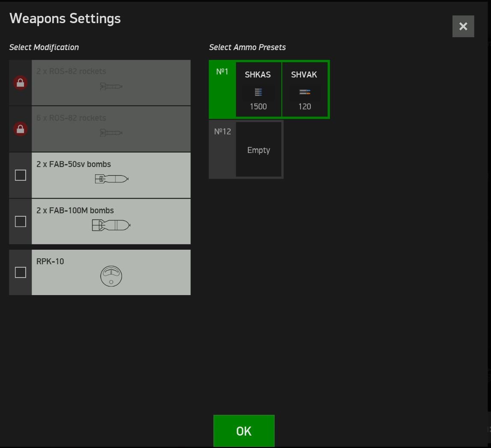Click the '2 x FAB-50sv bombs' label
The width and height of the screenshot is (491, 448).
(74, 164)
